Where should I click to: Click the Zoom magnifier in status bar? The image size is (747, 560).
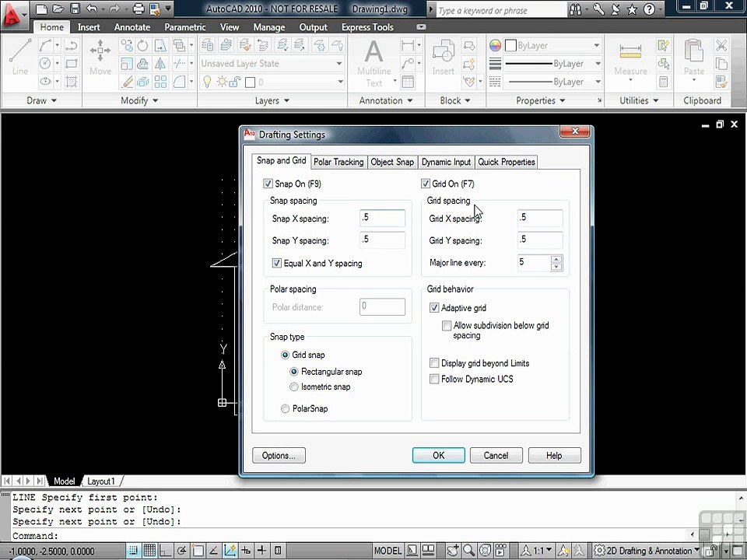tap(468, 551)
